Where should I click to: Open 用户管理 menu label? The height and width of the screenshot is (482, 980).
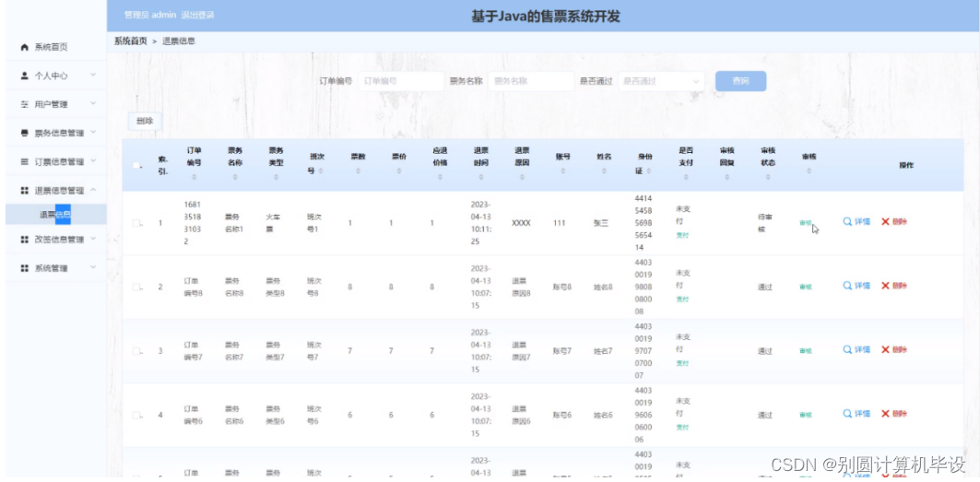(x=52, y=104)
